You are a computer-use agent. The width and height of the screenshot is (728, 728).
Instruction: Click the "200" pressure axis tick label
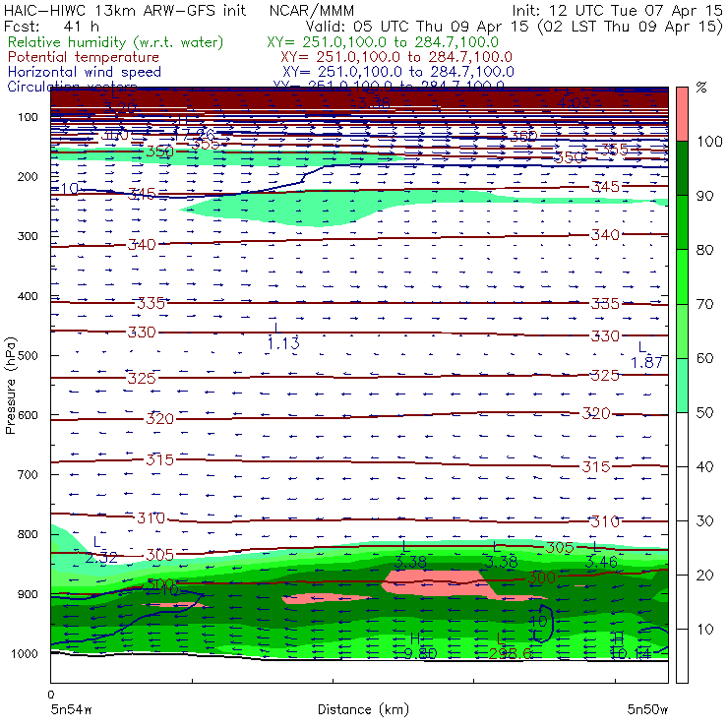point(28,176)
